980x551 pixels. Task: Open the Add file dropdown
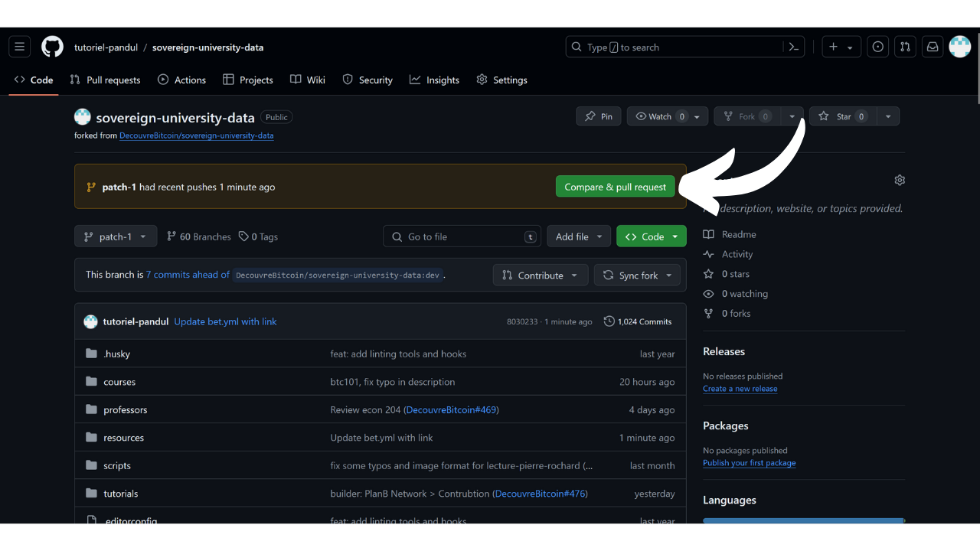[579, 236]
